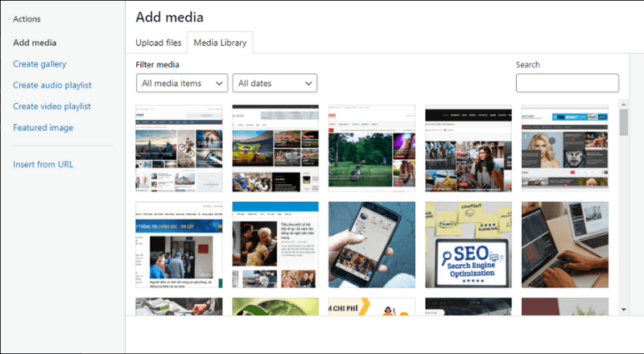This screenshot has width=644, height=354.
Task: Select the Brazil flag sports theme thumbnail
Action: (275, 148)
